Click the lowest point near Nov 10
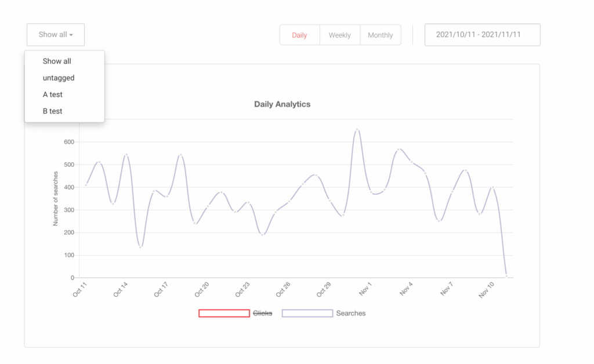594x364 pixels. tap(507, 275)
